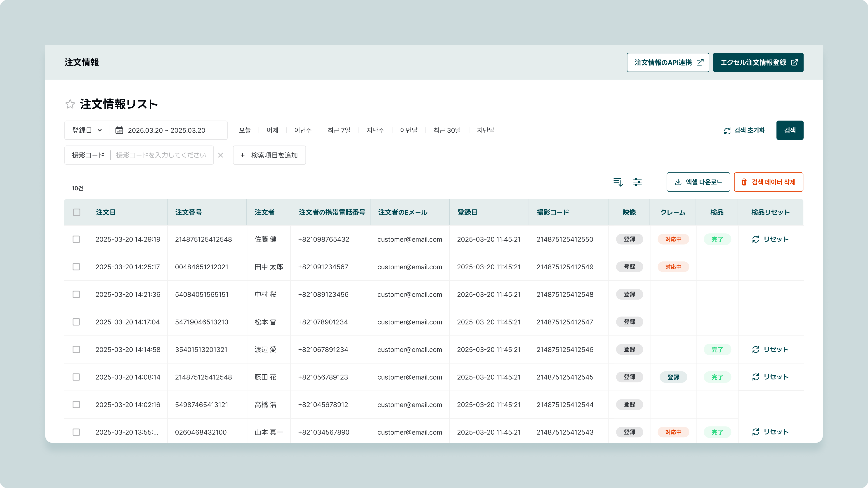The image size is (868, 488).
Task: Select the 지난달 date preset
Action: pos(485,130)
